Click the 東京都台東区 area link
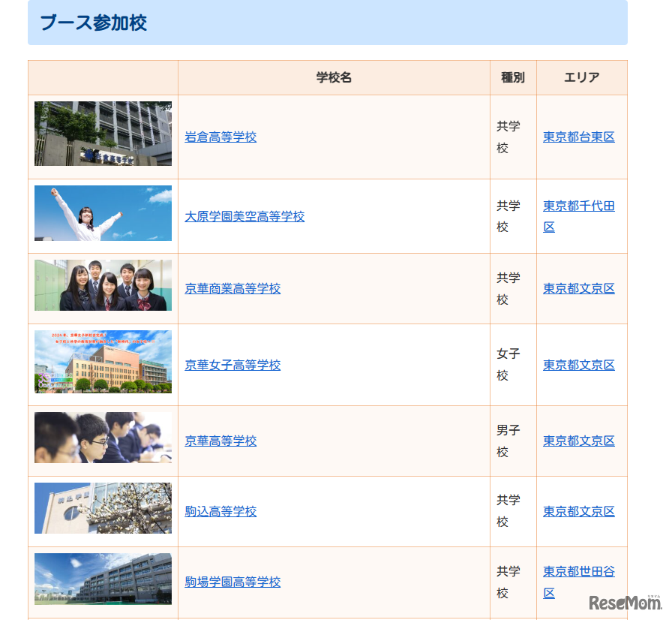The image size is (672, 620). pyautogui.click(x=578, y=137)
